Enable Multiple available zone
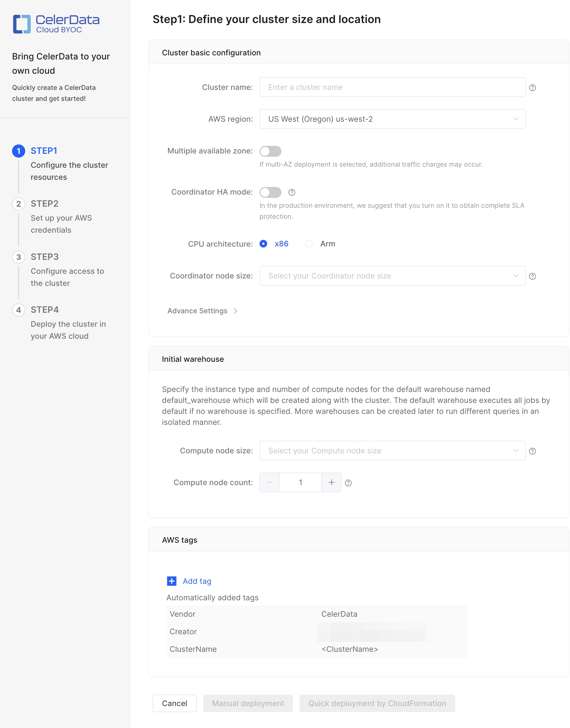This screenshot has width=570, height=728. 270,151
